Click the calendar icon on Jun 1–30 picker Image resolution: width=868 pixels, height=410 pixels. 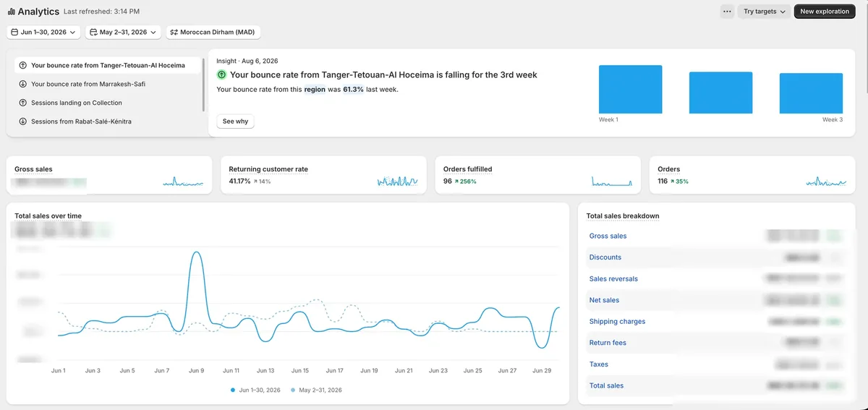(14, 33)
